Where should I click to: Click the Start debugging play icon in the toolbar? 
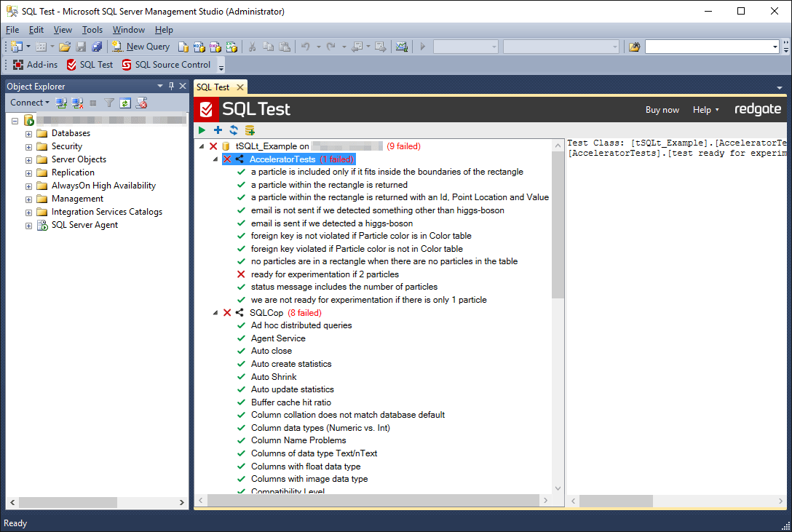(423, 47)
